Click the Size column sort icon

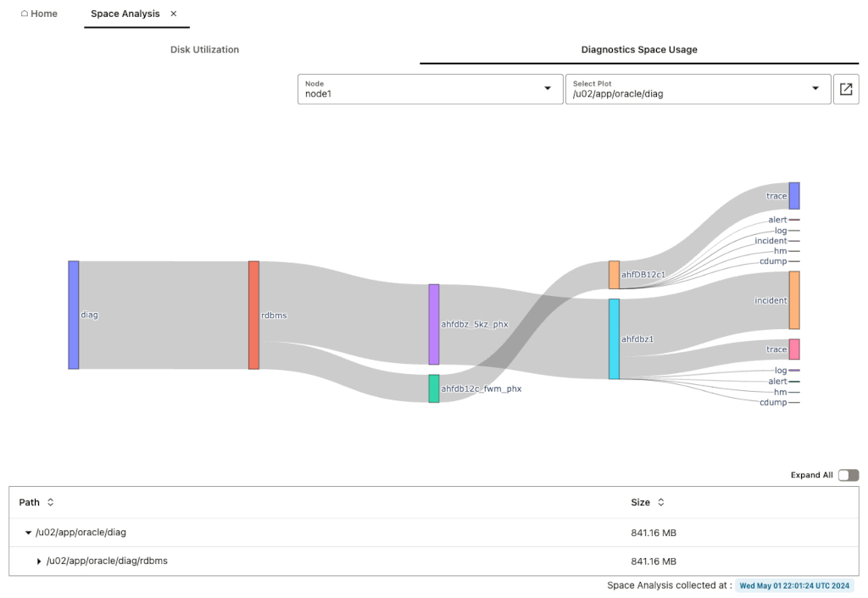tap(660, 502)
